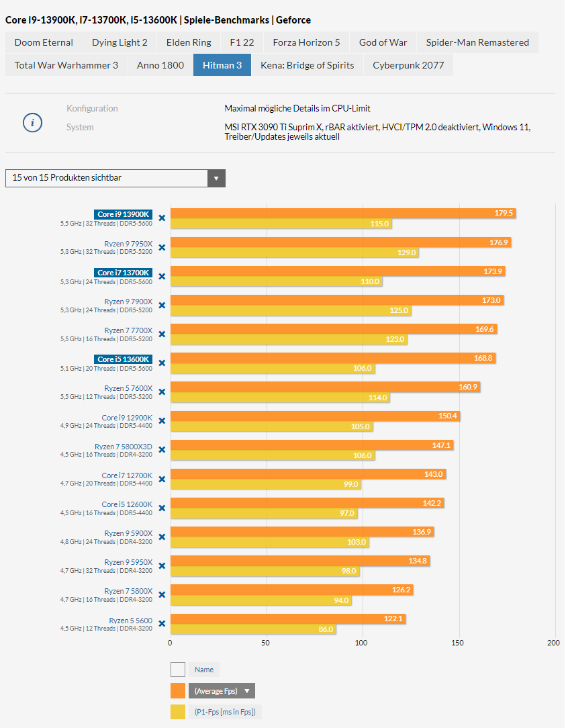Open the '15 von 15 Produkten sichtbar' dropdown
Image resolution: width=566 pixels, height=728 pixels.
(x=115, y=178)
